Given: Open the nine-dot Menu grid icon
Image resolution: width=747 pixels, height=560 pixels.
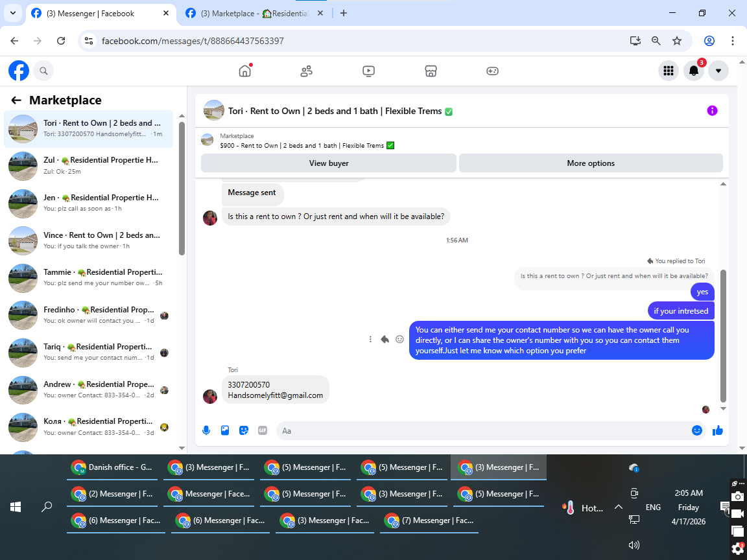Looking at the screenshot, I should coord(669,71).
